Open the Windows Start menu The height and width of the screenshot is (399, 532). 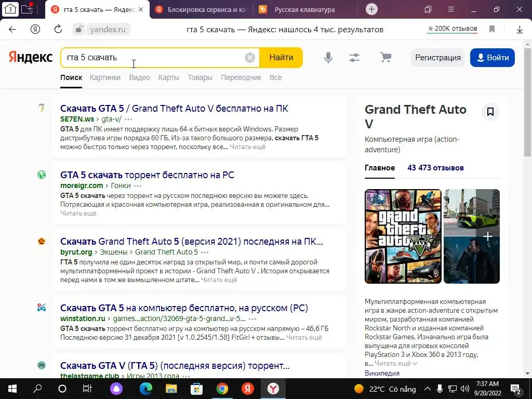coord(12,389)
